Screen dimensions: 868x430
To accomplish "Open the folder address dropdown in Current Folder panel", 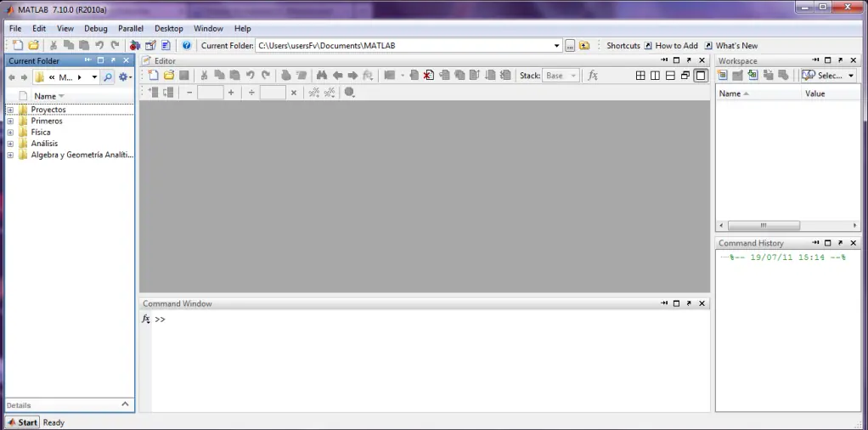I will tap(94, 77).
